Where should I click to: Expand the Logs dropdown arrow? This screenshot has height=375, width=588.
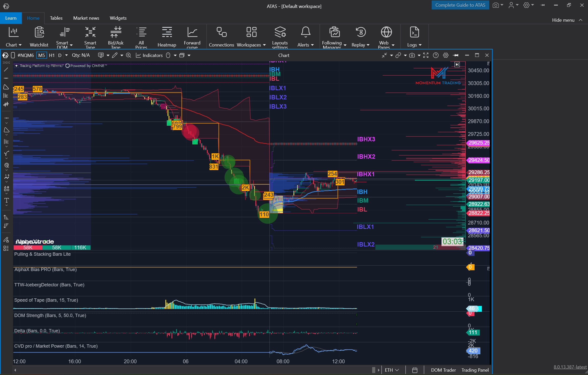pos(420,45)
